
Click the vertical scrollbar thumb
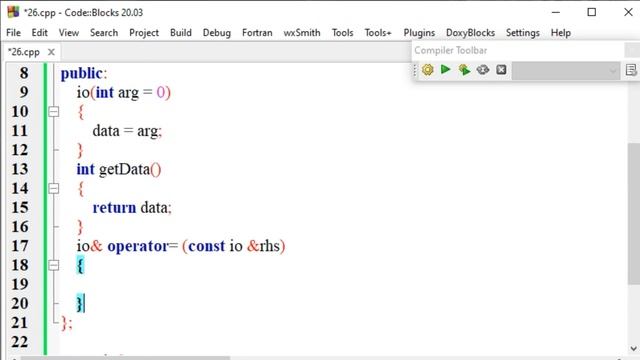click(x=633, y=214)
